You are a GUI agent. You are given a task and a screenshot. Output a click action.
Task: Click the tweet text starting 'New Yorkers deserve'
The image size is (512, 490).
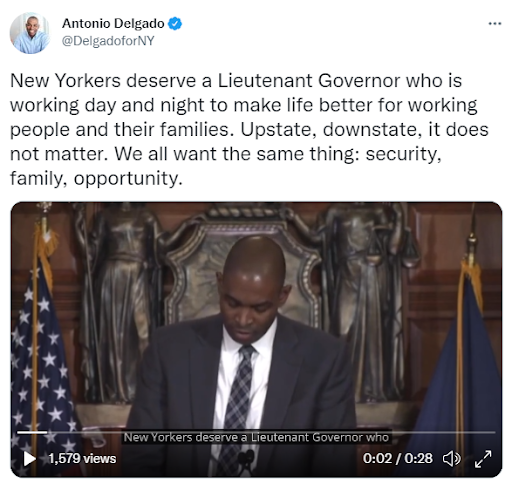[249, 129]
